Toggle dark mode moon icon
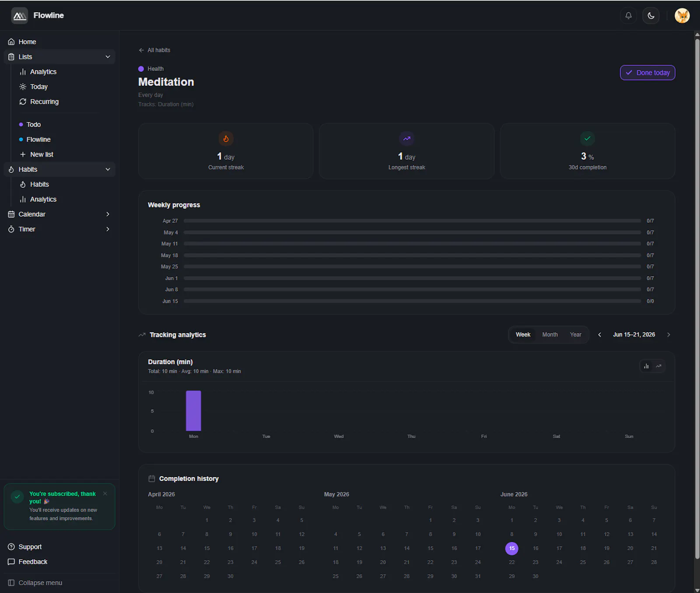 tap(651, 16)
